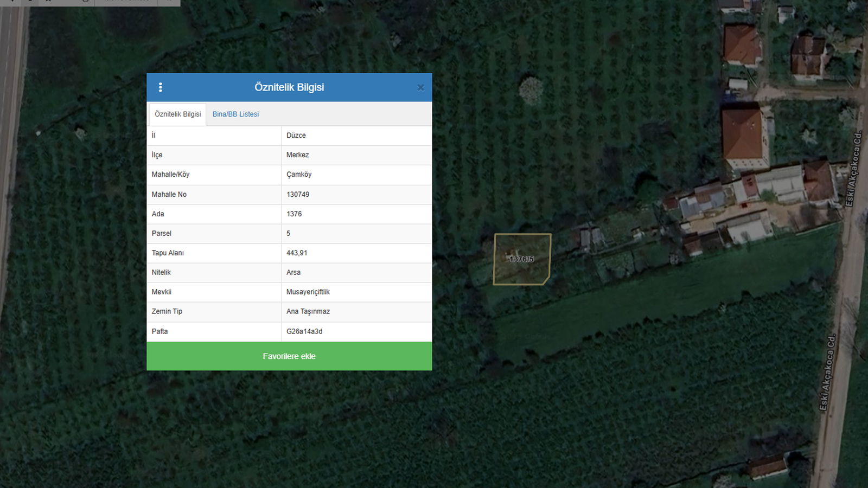Click the Ada row label
The image size is (868, 488).
pos(158,214)
